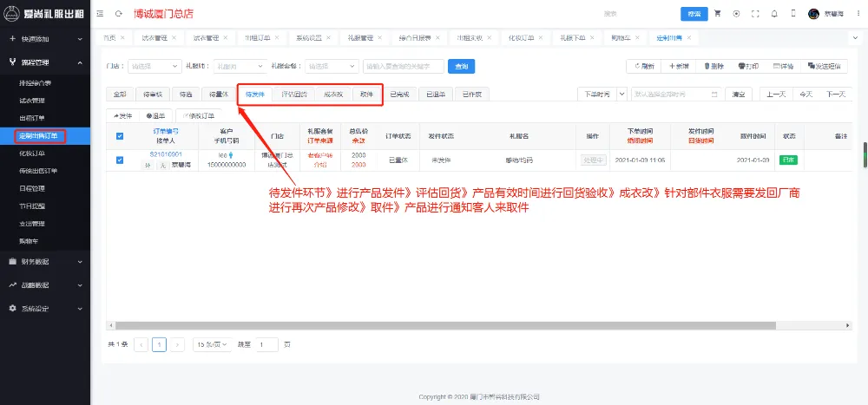Expand the 财务数据 sidebar menu

(45, 260)
